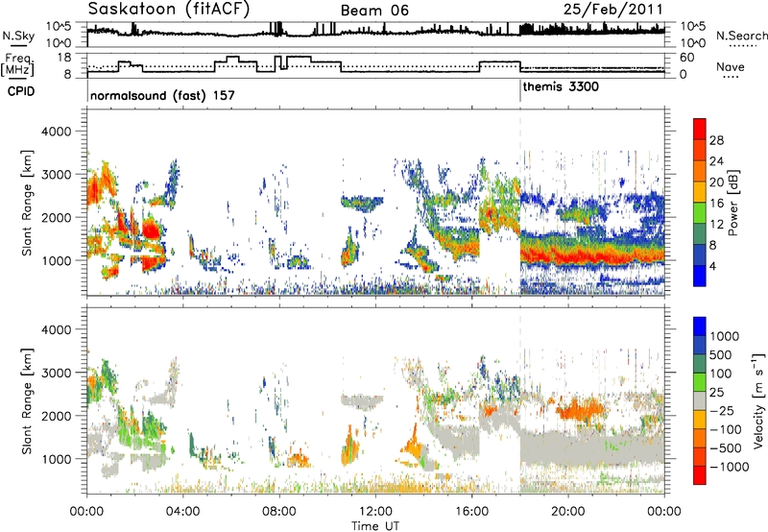Click the red top segment of Power colorbar

(700, 129)
